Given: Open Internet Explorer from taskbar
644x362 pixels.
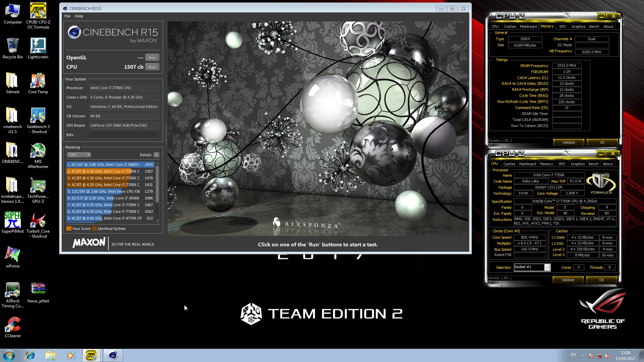Looking at the screenshot, I should pyautogui.click(x=30, y=355).
